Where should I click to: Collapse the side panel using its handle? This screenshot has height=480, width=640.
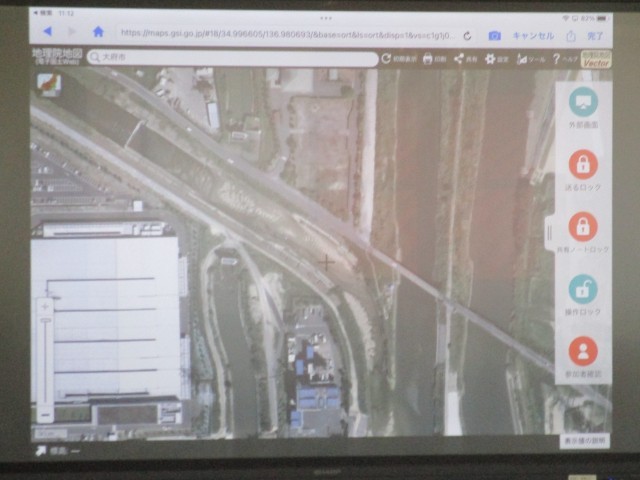(x=550, y=233)
